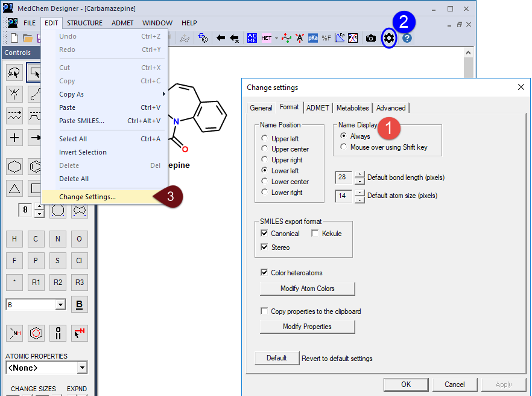Increase ring size stepper showing 8
The width and height of the screenshot is (532, 396).
(40, 206)
